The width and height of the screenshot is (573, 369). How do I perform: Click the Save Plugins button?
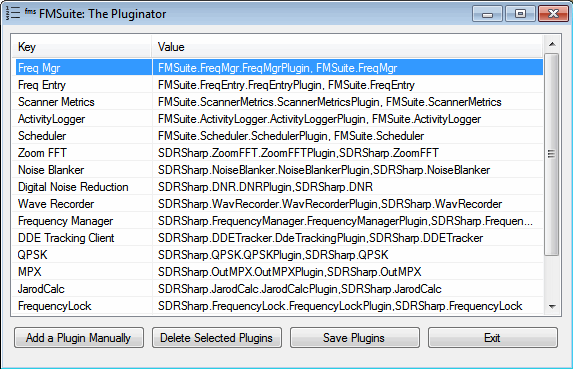click(354, 338)
